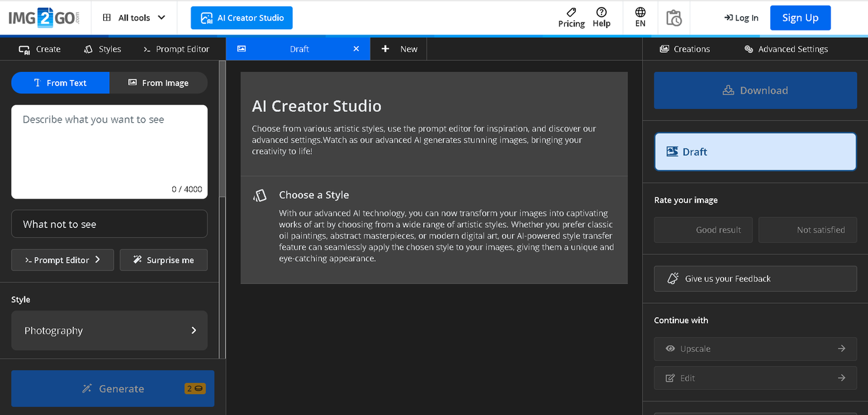Close the Draft tab
868x415 pixels.
pos(357,49)
